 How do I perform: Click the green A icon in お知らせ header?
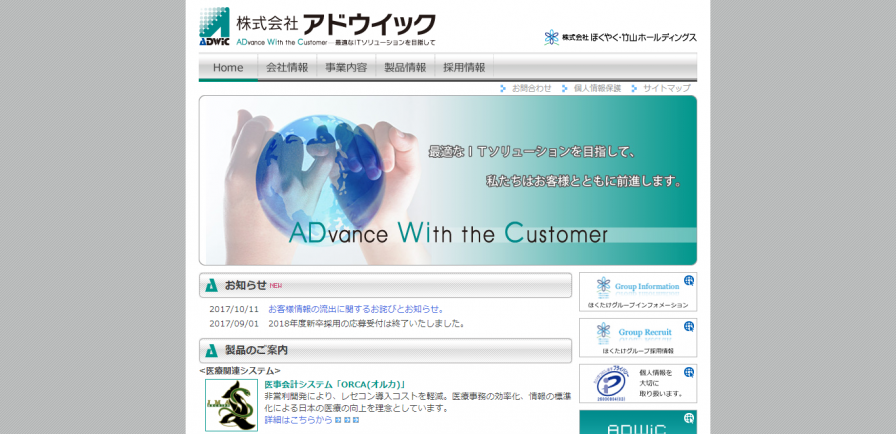click(211, 285)
